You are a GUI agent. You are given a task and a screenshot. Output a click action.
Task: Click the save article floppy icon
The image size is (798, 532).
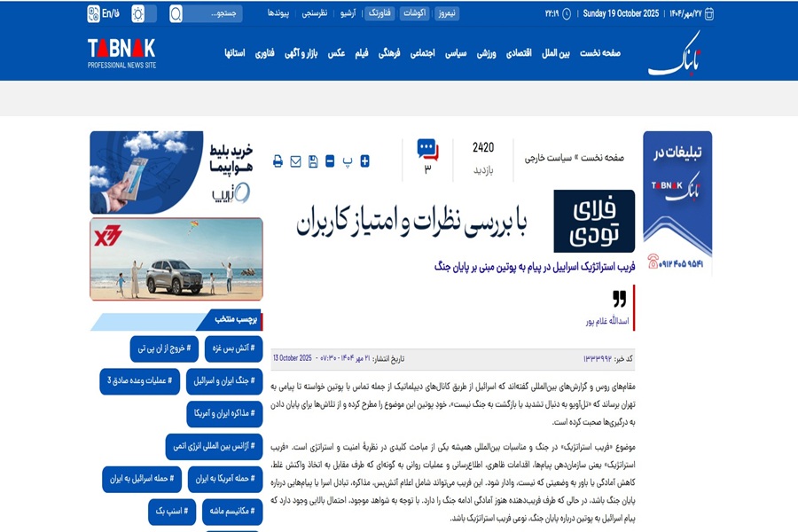[313, 161]
